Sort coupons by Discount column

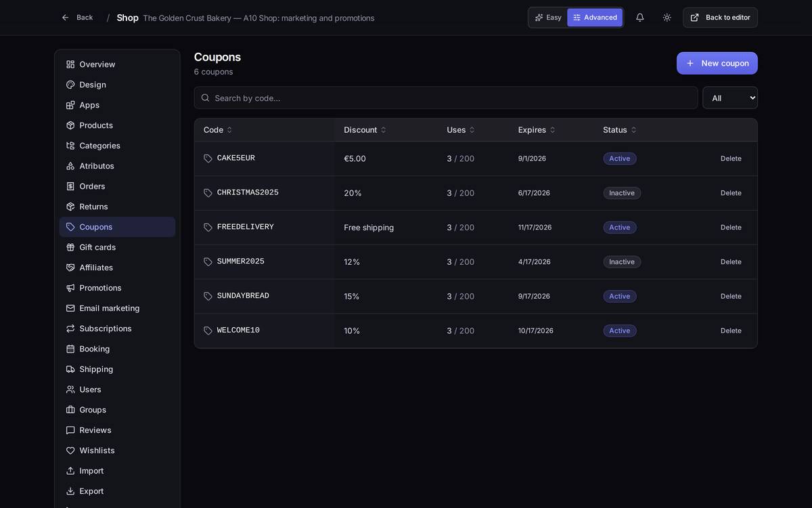point(365,130)
